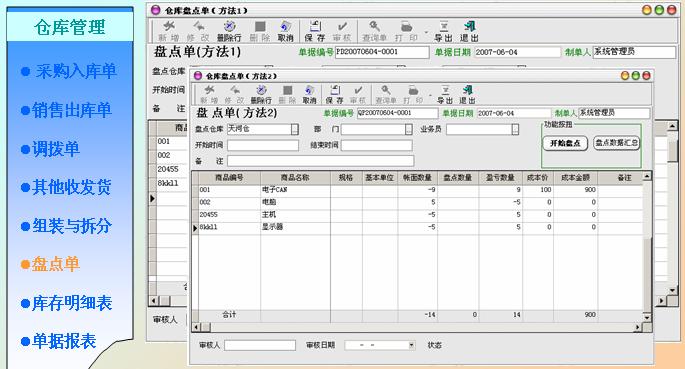Click the 开始盘点 button
This screenshot has width=685, height=369.
coord(565,143)
